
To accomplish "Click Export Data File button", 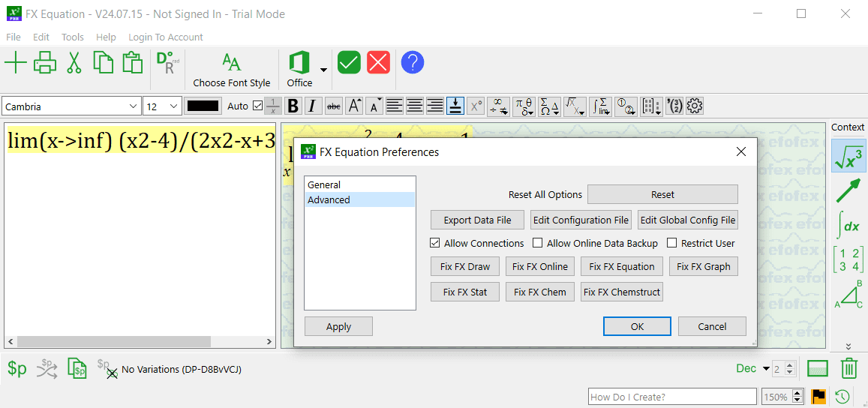I will click(x=477, y=220).
